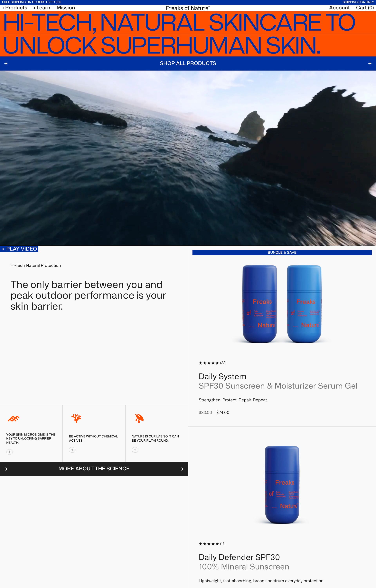Screen dimensions: 376x588
Task: Open the Learn dropdown menu
Action: (42, 8)
